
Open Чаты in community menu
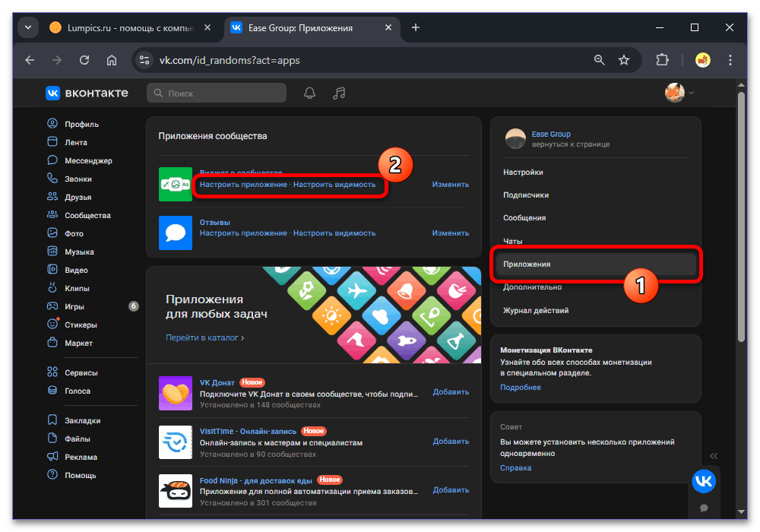(x=513, y=241)
